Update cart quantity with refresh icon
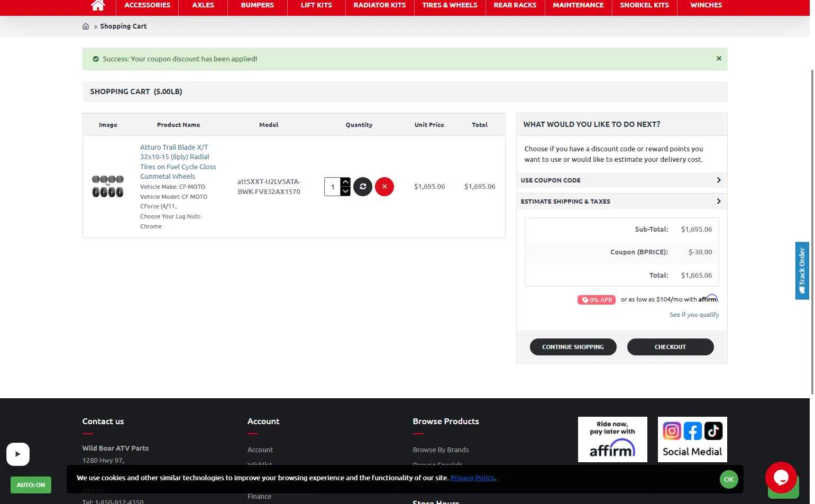The width and height of the screenshot is (815, 504). coord(363,187)
